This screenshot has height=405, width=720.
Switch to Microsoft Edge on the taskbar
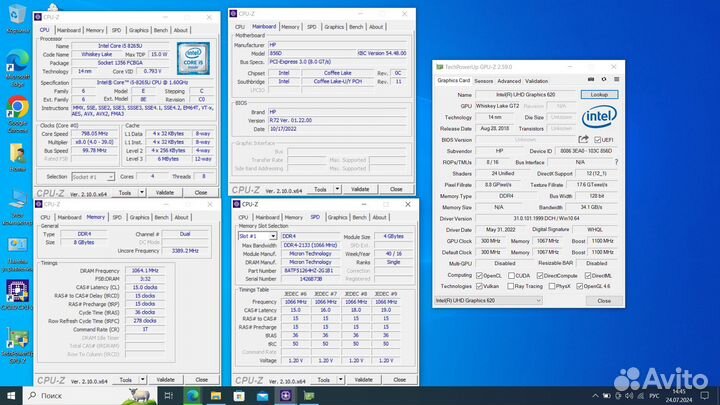(x=192, y=395)
